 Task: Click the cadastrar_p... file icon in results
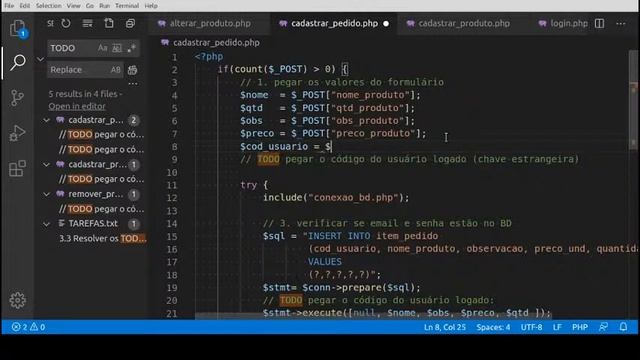point(60,120)
